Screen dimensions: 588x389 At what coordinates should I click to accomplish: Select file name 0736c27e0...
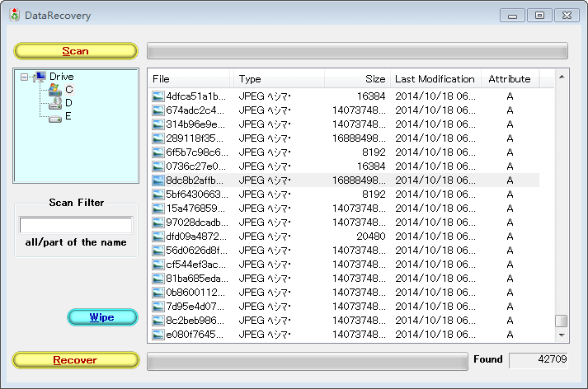click(x=196, y=166)
